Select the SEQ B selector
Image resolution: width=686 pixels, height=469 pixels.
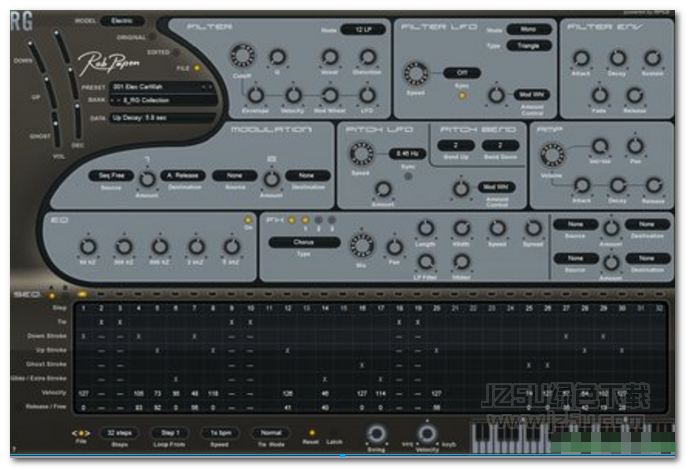[65, 296]
